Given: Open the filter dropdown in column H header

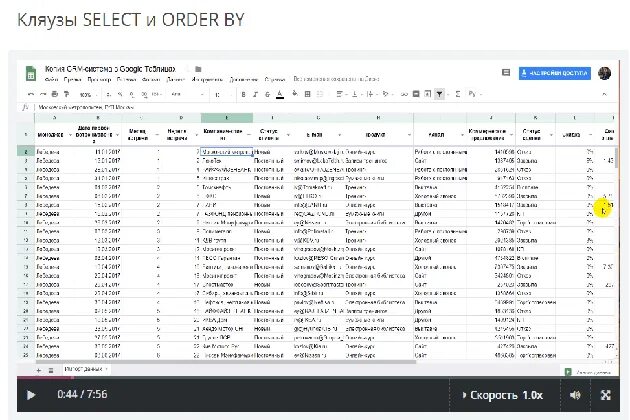Looking at the screenshot, I should tap(409, 135).
